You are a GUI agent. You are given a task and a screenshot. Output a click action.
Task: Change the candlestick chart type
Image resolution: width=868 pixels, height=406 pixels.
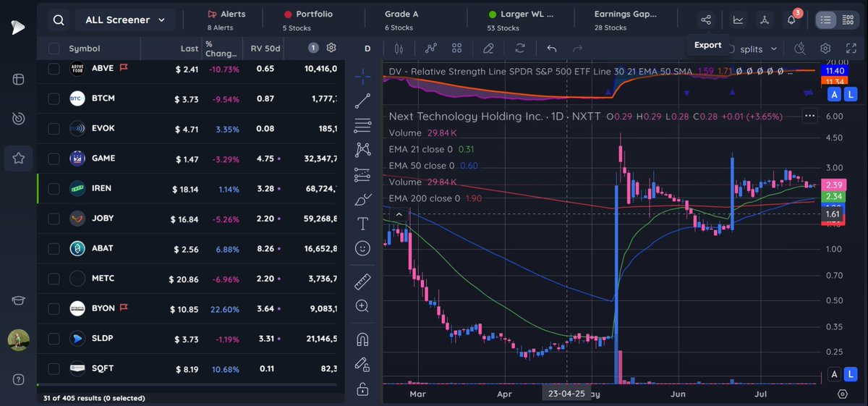398,48
